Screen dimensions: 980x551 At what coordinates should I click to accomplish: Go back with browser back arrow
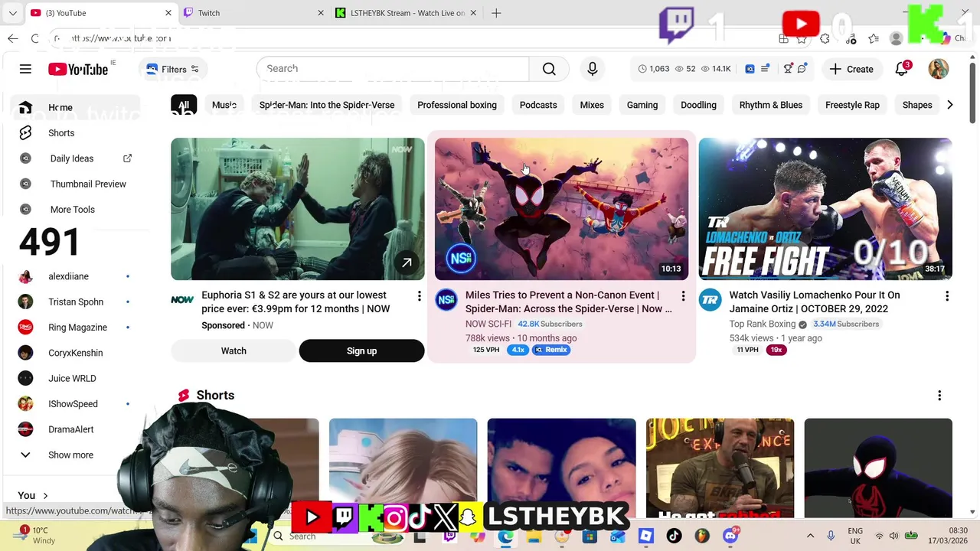click(x=13, y=38)
